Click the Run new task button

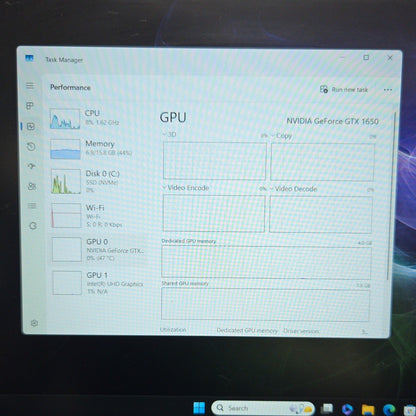point(344,89)
